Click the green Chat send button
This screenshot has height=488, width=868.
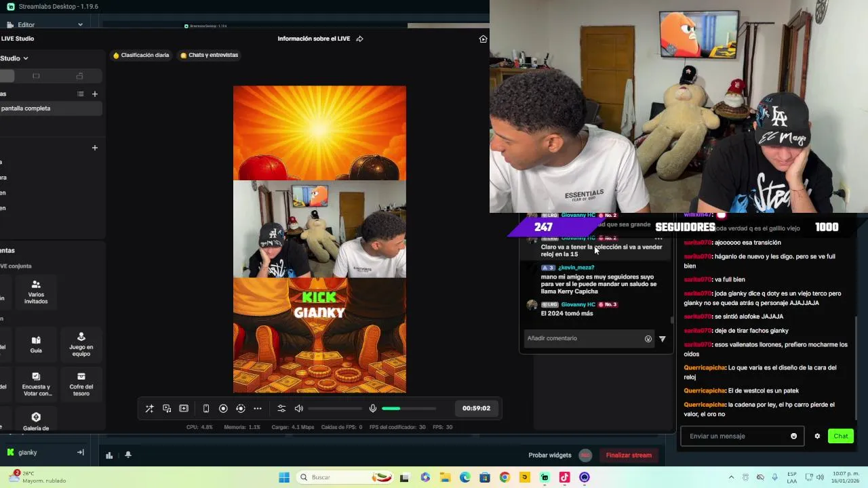pos(841,436)
